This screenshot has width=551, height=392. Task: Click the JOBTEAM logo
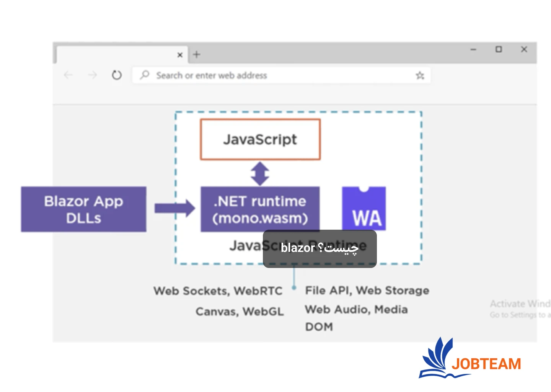point(470,359)
